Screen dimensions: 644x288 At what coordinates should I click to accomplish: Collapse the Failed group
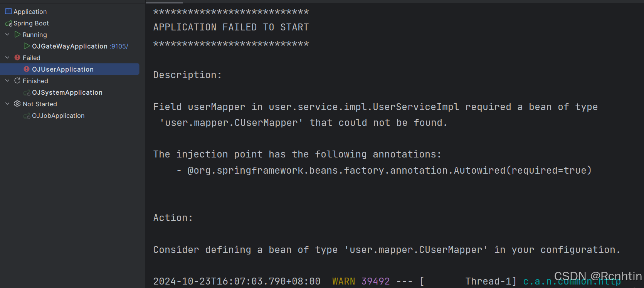point(7,57)
